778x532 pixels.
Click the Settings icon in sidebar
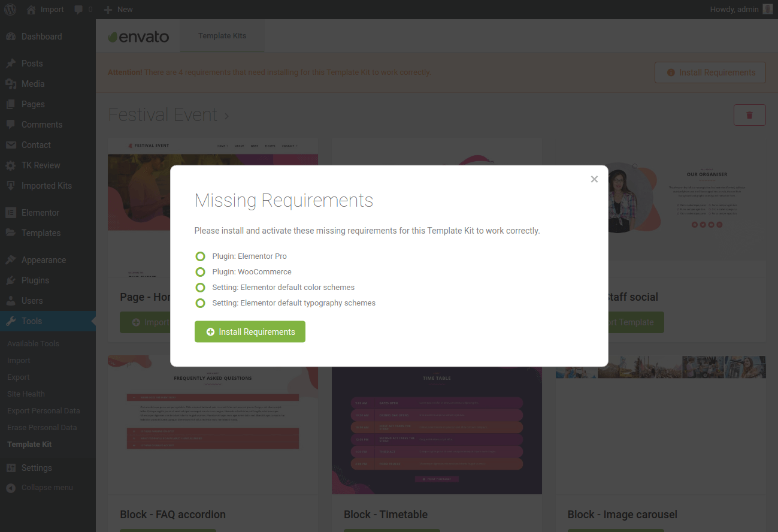tap(11, 468)
